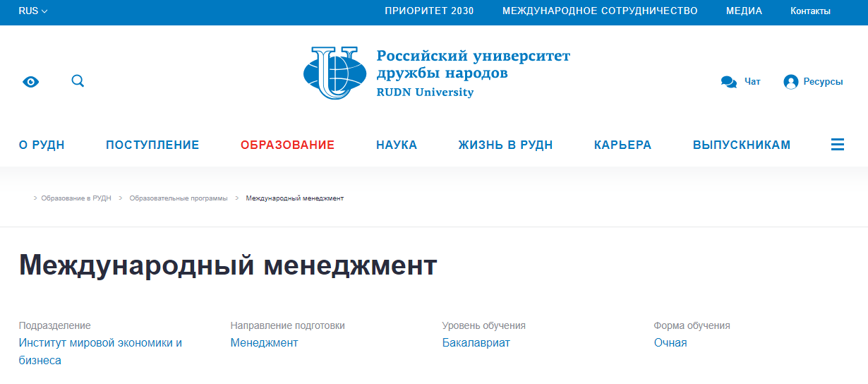Click the search magnifier icon

78,81
